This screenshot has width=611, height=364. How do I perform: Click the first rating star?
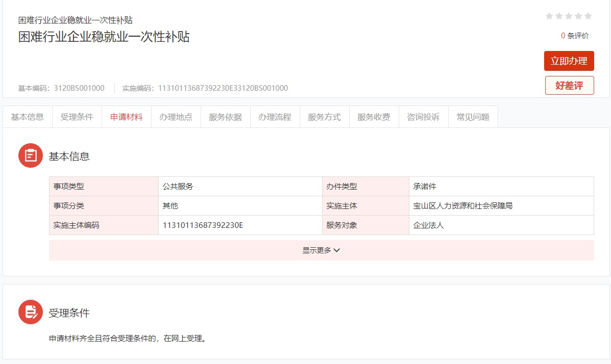click(x=549, y=16)
